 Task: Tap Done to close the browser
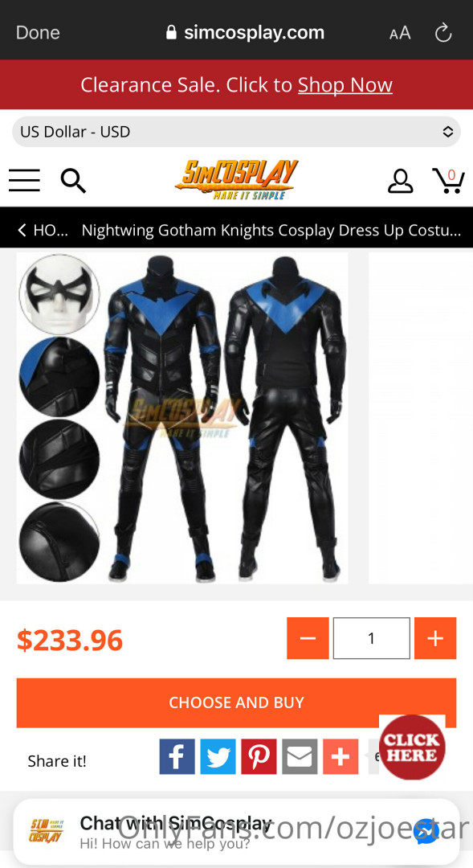[x=38, y=33]
